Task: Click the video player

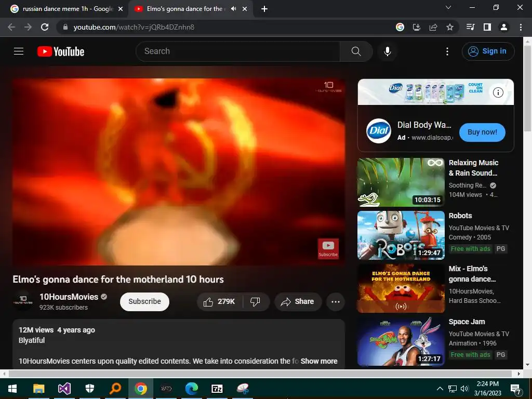Action: click(x=179, y=172)
